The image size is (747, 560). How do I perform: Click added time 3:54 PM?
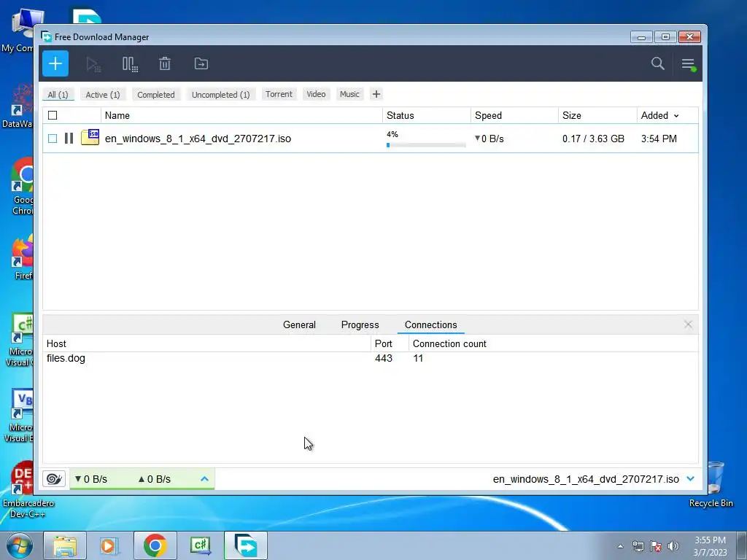[659, 139]
